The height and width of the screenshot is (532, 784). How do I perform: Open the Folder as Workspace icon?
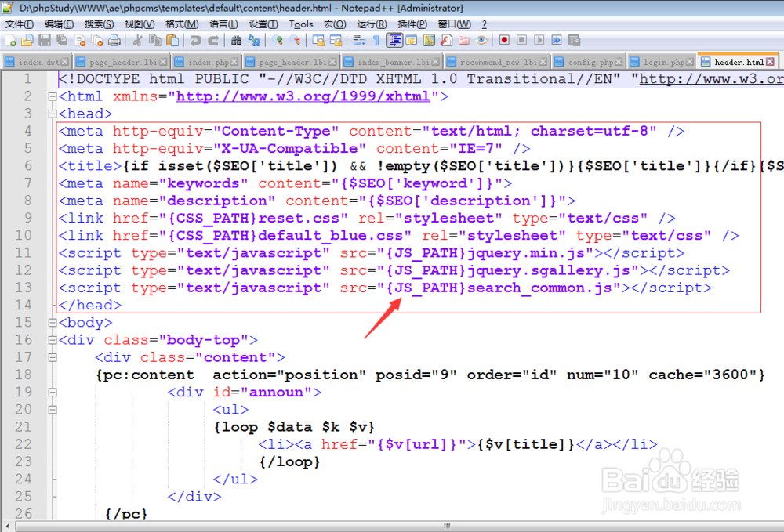click(464, 41)
